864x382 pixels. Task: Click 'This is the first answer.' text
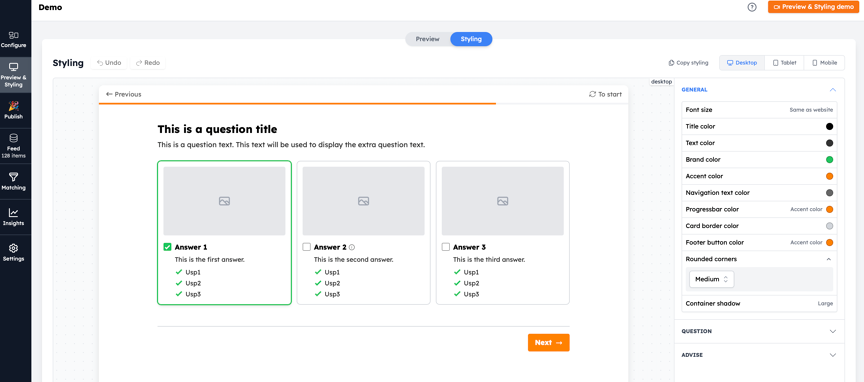pos(209,260)
